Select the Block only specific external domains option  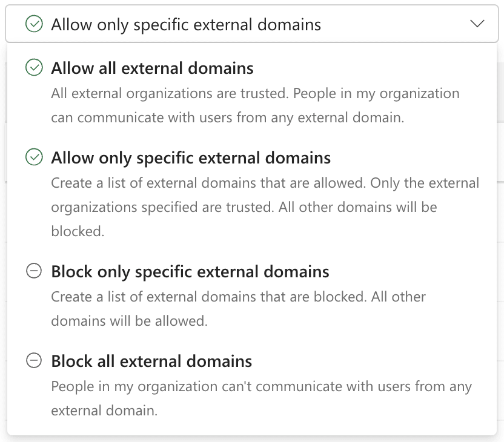[x=252, y=296]
